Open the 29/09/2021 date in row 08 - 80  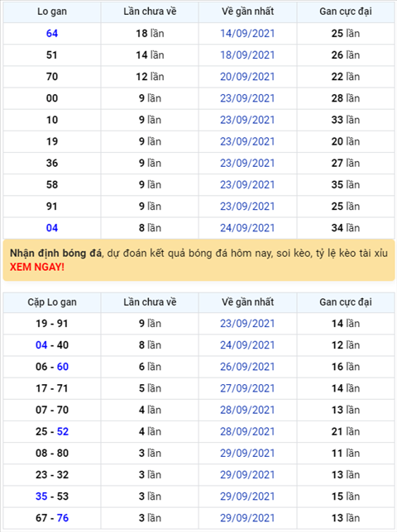pyautogui.click(x=247, y=453)
